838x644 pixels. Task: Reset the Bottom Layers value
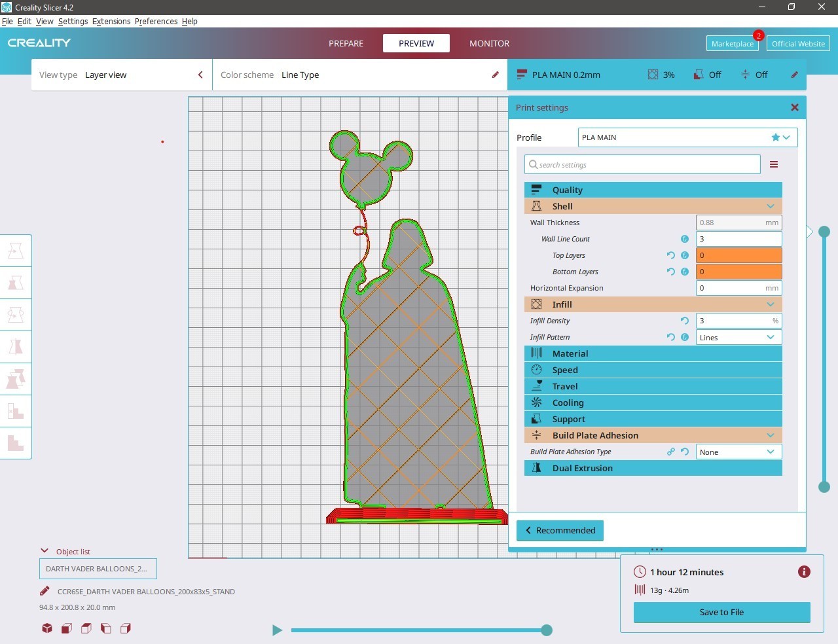(671, 272)
